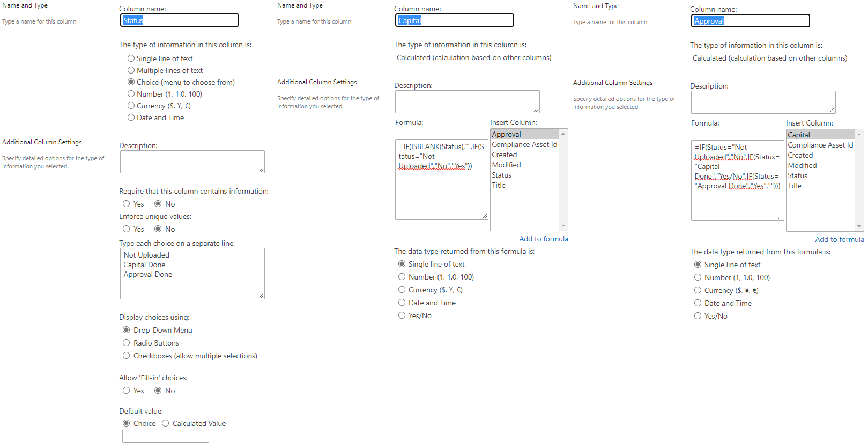The image size is (868, 448).
Task: Select Number type in Status column panel
Action: click(x=131, y=94)
